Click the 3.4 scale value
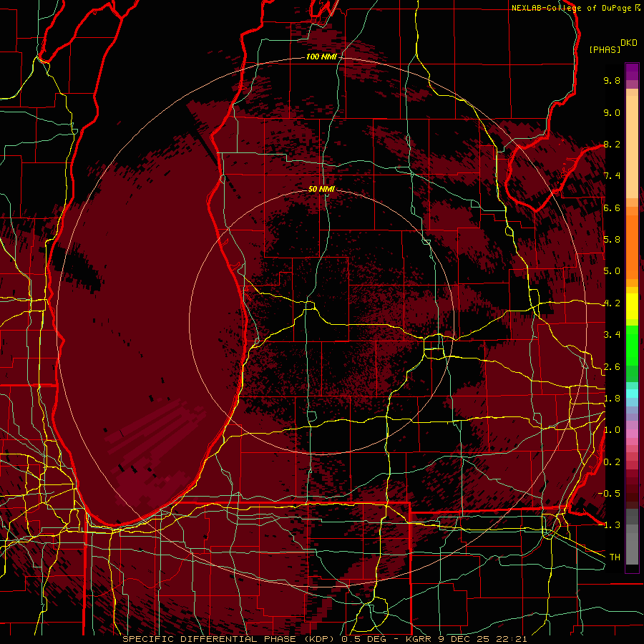 (612, 335)
